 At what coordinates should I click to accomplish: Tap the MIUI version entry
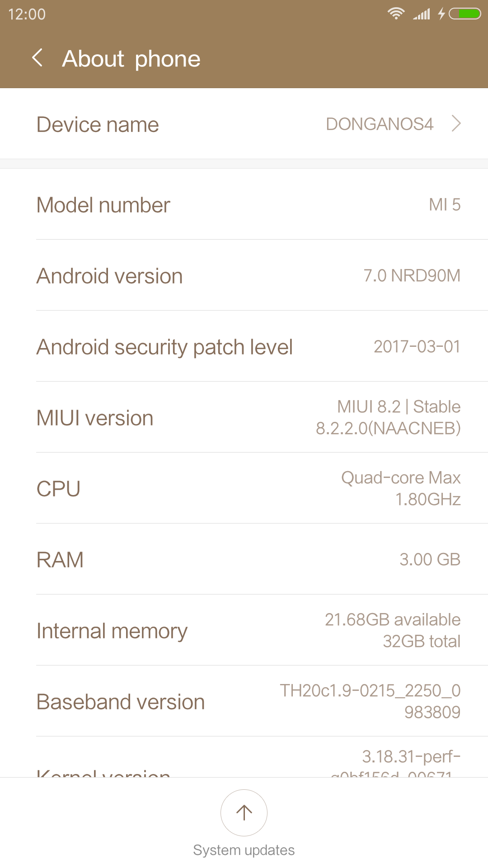(x=244, y=417)
